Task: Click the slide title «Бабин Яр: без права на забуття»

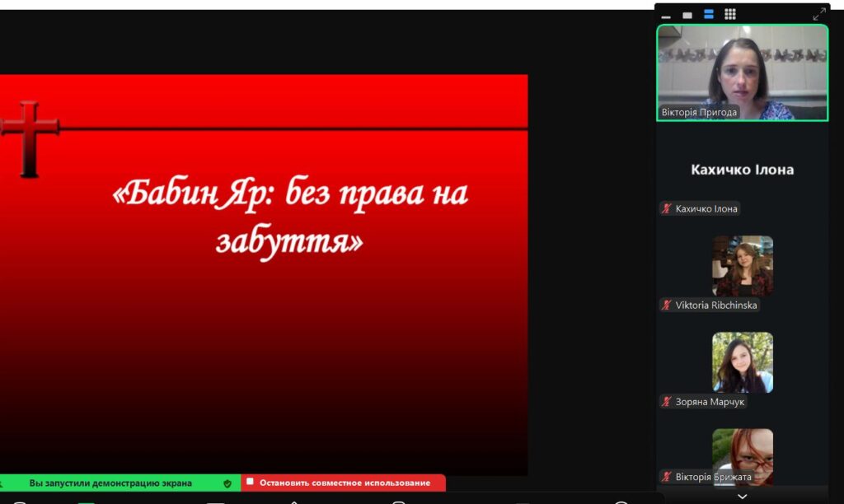Action: [x=289, y=217]
